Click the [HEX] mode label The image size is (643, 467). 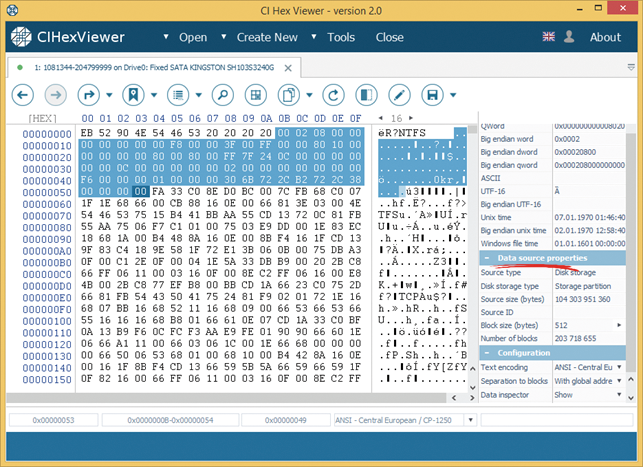click(x=42, y=118)
